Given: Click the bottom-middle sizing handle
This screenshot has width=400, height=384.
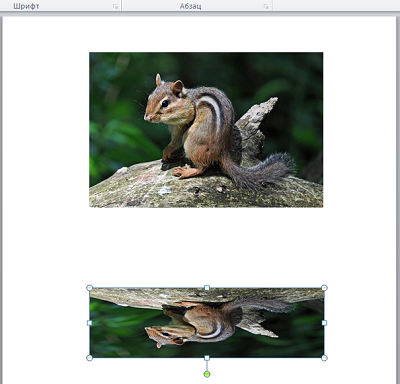Looking at the screenshot, I should [207, 358].
